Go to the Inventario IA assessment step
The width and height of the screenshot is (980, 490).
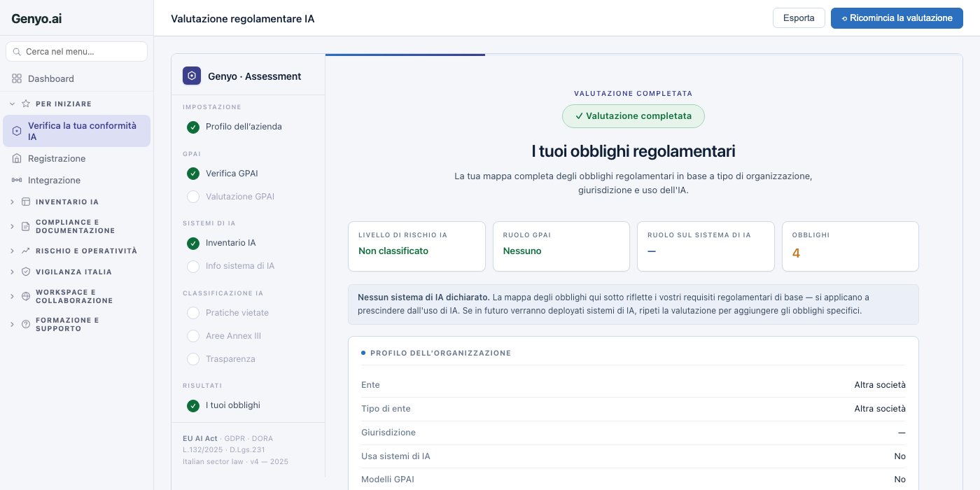pos(248,243)
